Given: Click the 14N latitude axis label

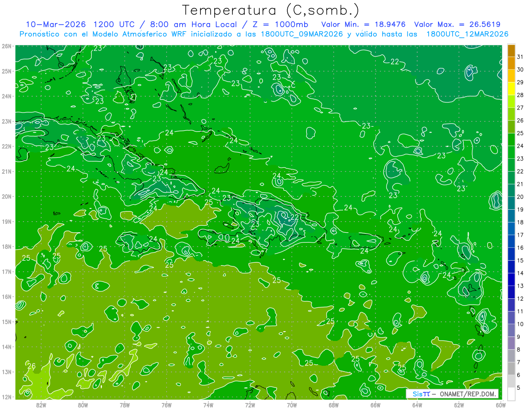Looking at the screenshot, I should pos(6,347).
